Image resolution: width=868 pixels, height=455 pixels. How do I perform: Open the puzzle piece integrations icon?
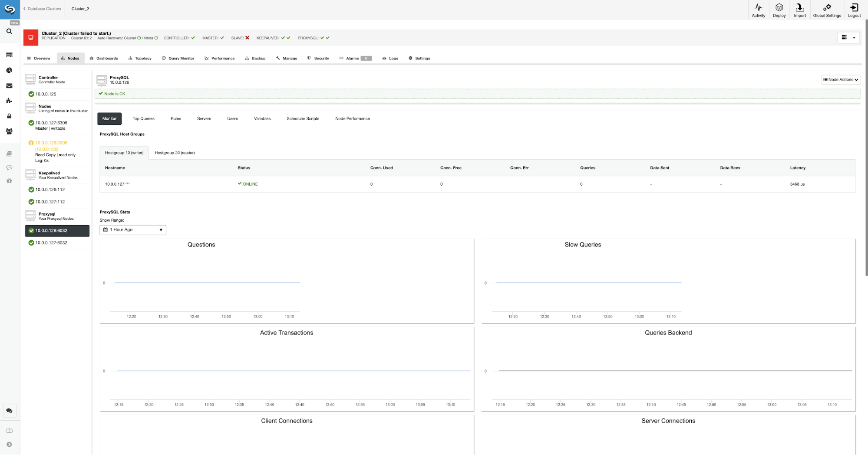click(9, 101)
